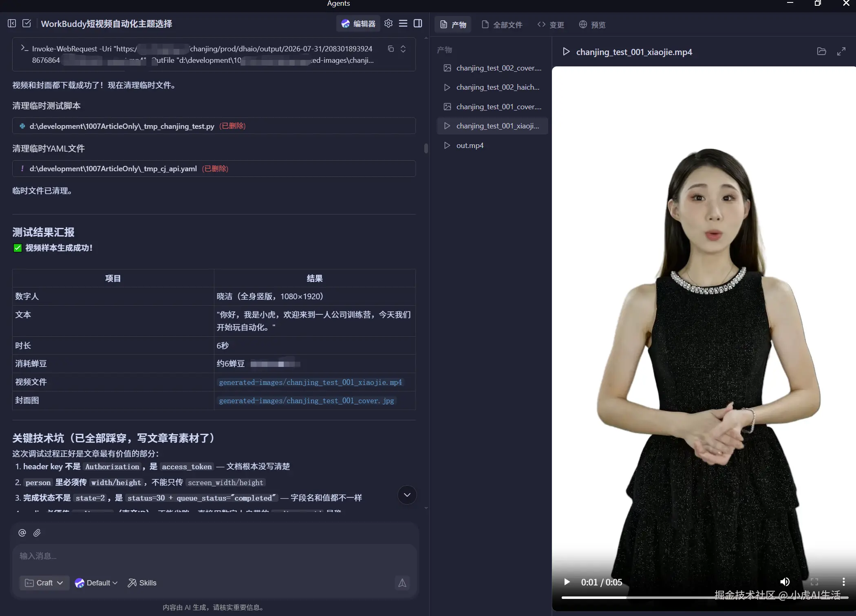
Task: Click the chat title WorkBuddy短视频自动化主题选择
Action: point(106,24)
